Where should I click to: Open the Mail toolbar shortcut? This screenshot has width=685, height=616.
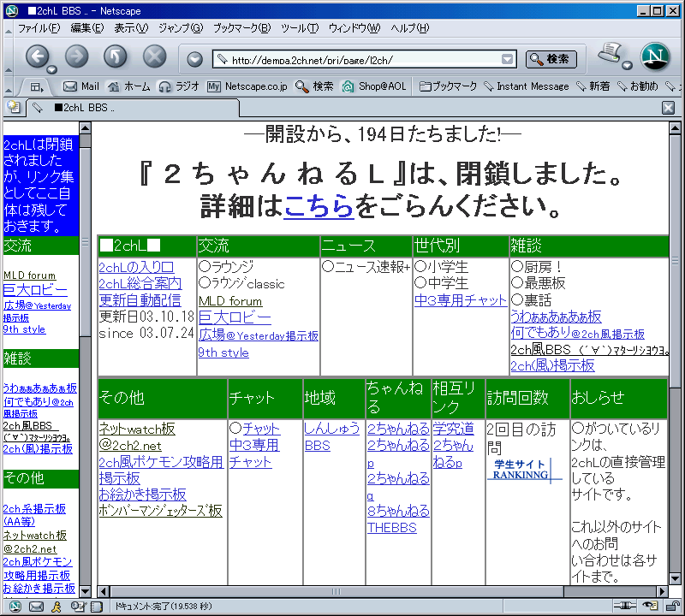tap(80, 86)
